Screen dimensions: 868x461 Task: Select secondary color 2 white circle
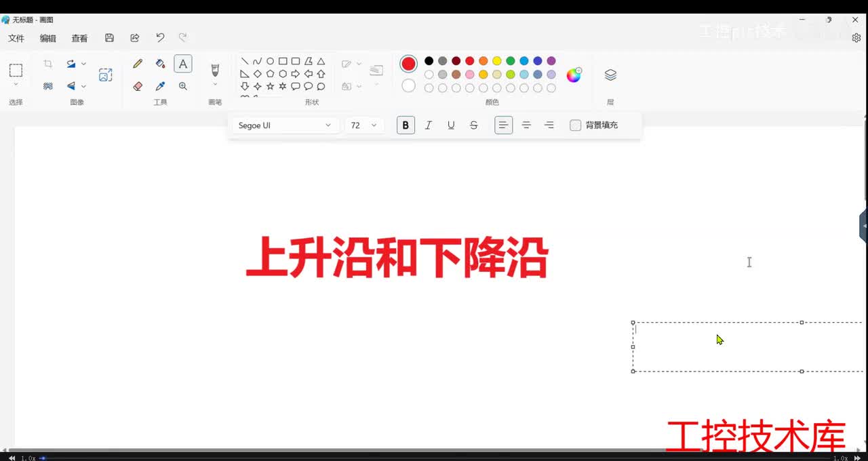click(408, 86)
